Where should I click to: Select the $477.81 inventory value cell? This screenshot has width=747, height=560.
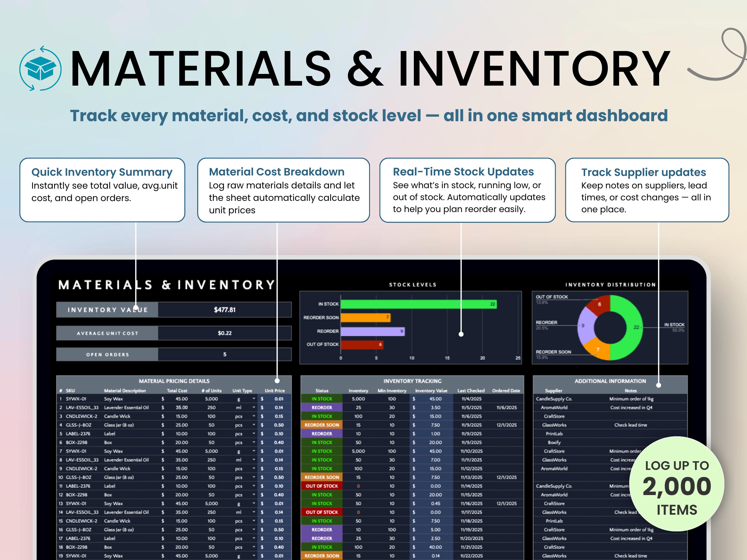tap(225, 310)
